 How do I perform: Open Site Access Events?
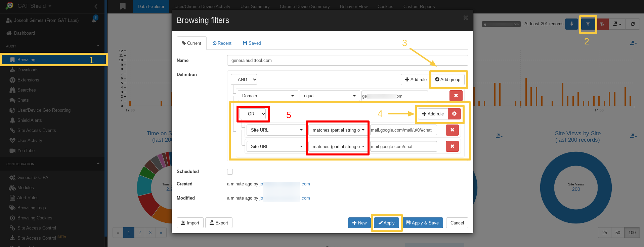pos(37,130)
